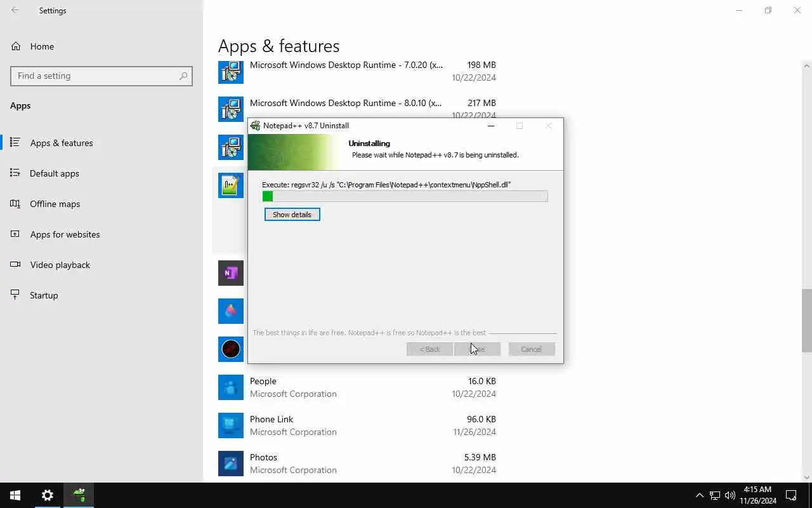Click the Paint 3D app icon
The width and height of the screenshot is (812, 508).
231,311
